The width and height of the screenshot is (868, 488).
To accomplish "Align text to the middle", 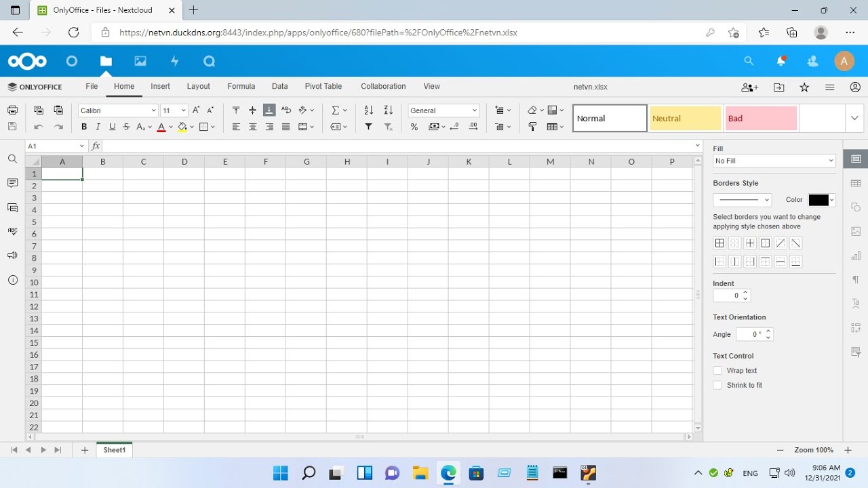I will pyautogui.click(x=252, y=110).
